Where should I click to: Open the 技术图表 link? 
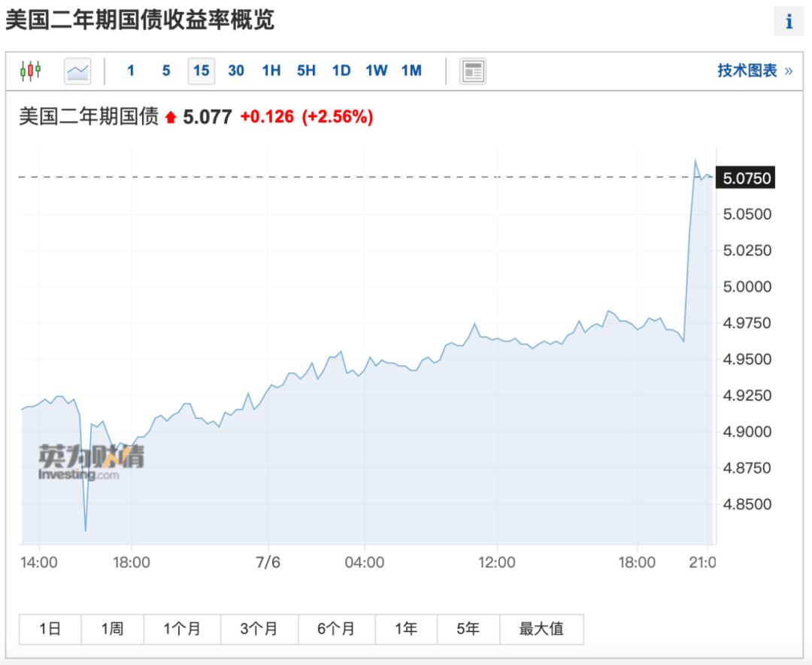755,71
